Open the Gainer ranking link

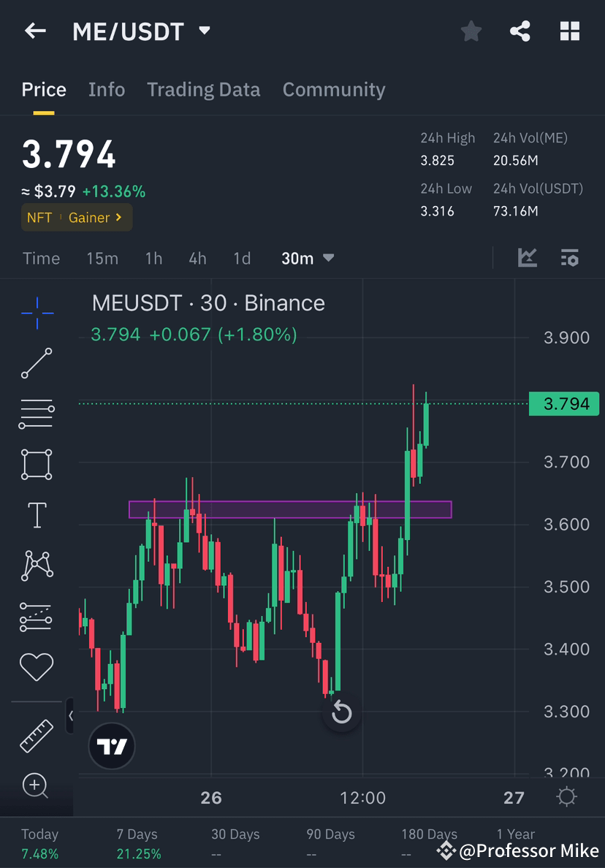tap(92, 217)
